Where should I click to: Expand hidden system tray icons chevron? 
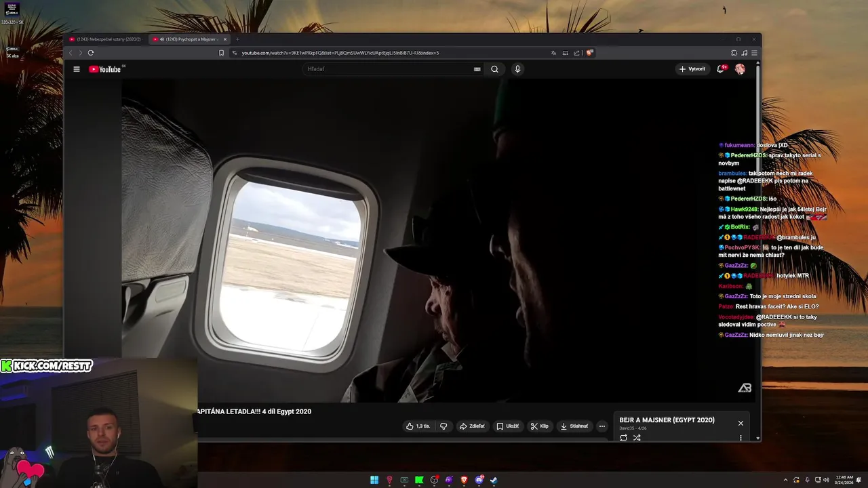pyautogui.click(x=785, y=480)
